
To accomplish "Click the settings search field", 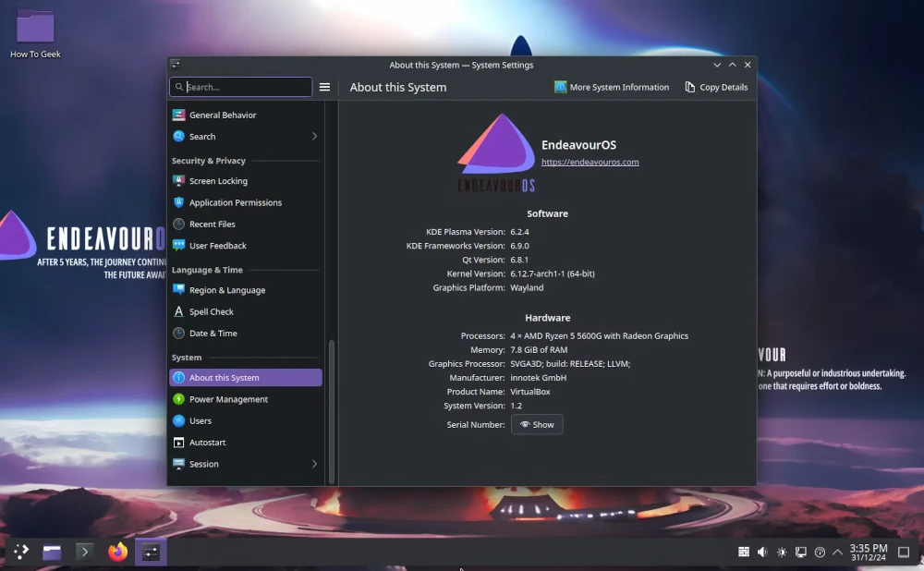I will [240, 86].
